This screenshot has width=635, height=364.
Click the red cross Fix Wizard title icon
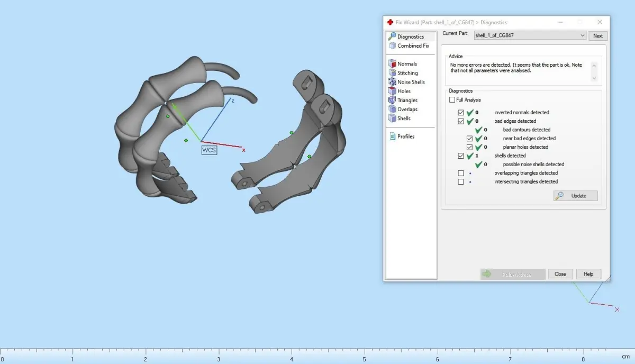click(390, 22)
